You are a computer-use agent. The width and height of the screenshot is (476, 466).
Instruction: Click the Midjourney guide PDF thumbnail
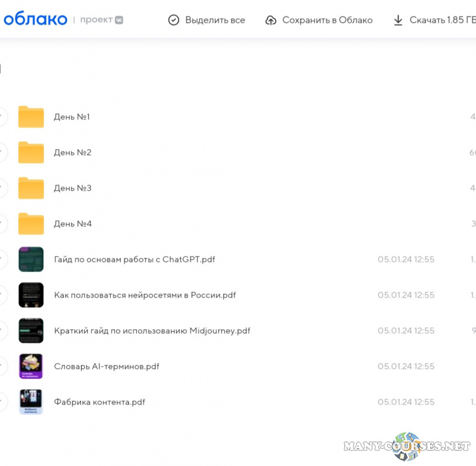click(31, 331)
